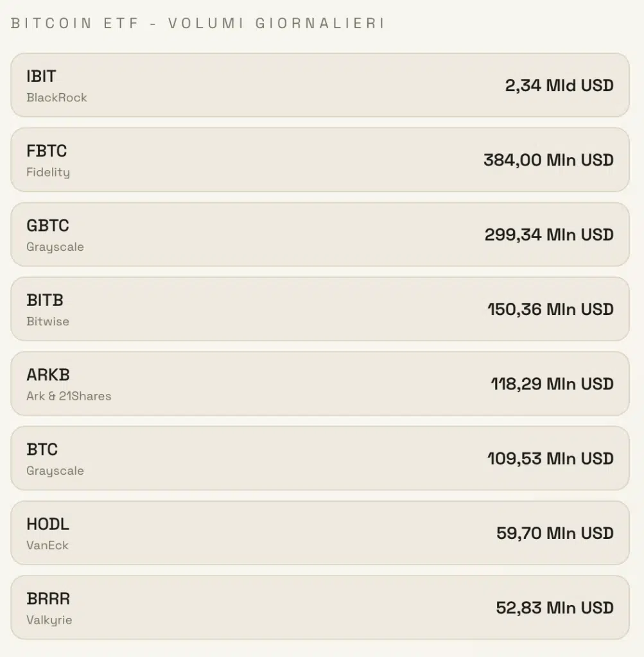Click the 118,29 Mln USD volume

552,384
